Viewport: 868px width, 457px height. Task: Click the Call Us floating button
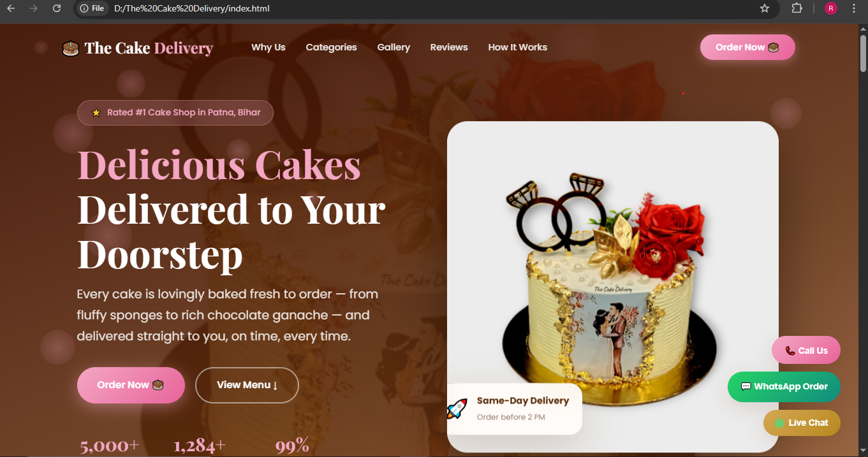pyautogui.click(x=806, y=351)
